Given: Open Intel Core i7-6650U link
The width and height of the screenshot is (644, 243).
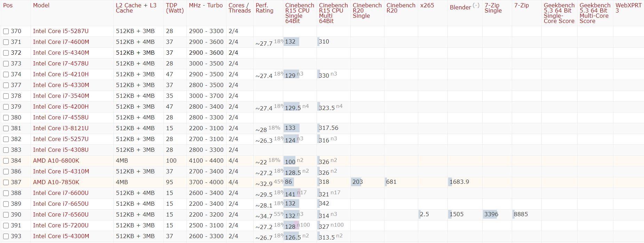Looking at the screenshot, I should 61,204.
